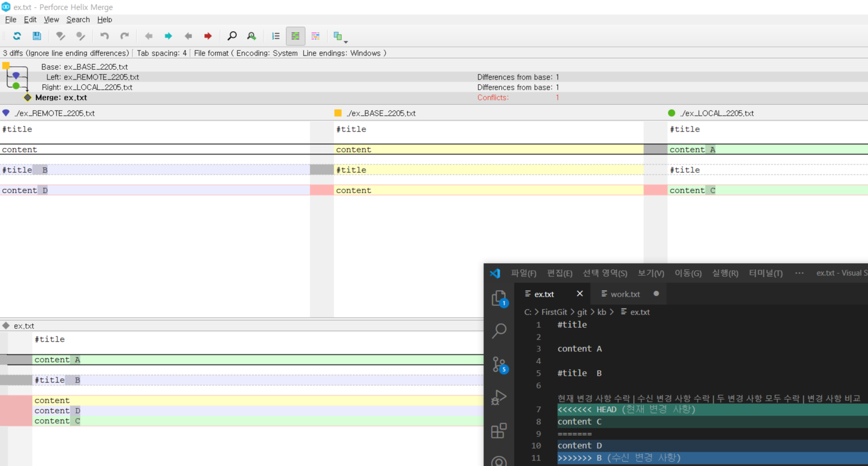The width and height of the screenshot is (868, 466).
Task: Toggle the inline differences button with pink lines
Action: [315, 36]
